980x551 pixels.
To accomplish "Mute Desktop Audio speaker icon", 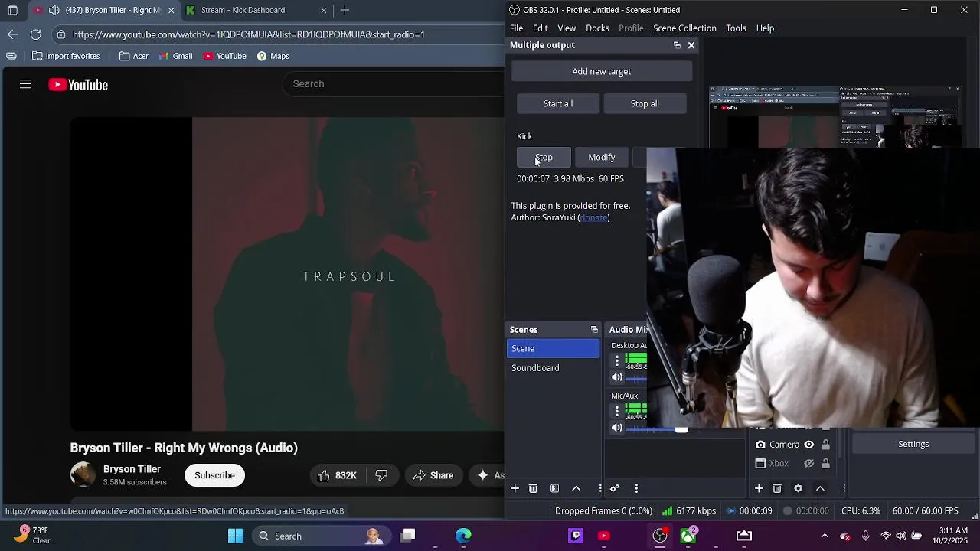I will [x=617, y=377].
